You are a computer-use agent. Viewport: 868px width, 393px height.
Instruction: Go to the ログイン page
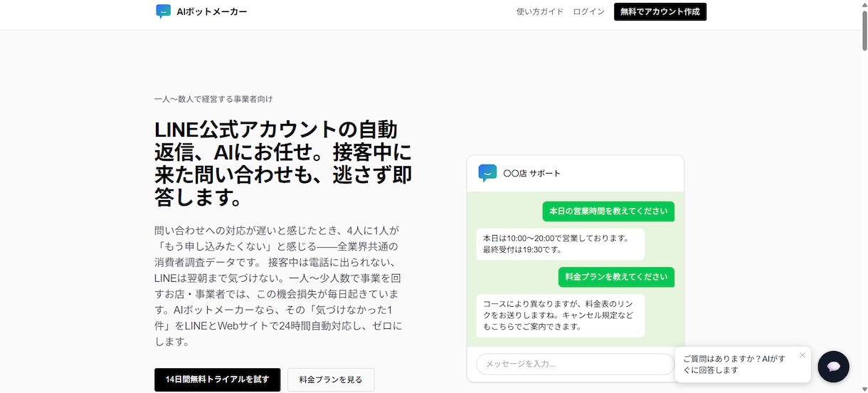(588, 11)
